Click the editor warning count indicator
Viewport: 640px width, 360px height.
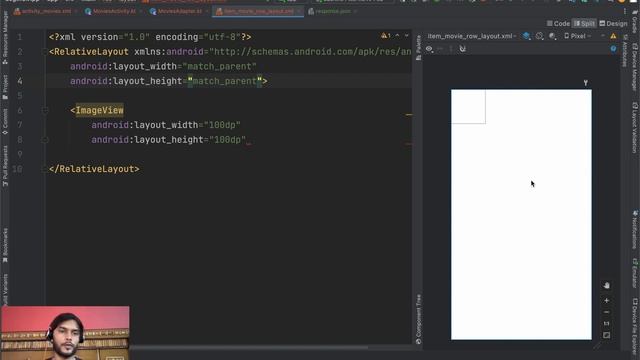click(x=386, y=36)
